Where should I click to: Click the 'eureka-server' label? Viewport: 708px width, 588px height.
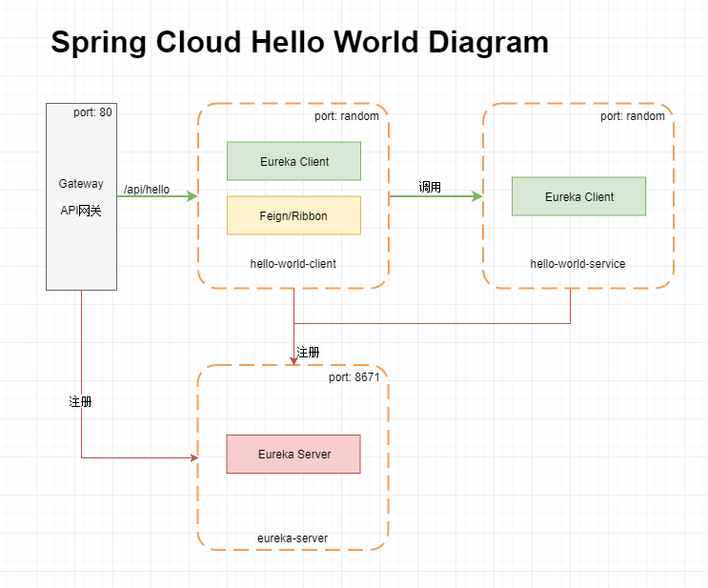tap(293, 538)
